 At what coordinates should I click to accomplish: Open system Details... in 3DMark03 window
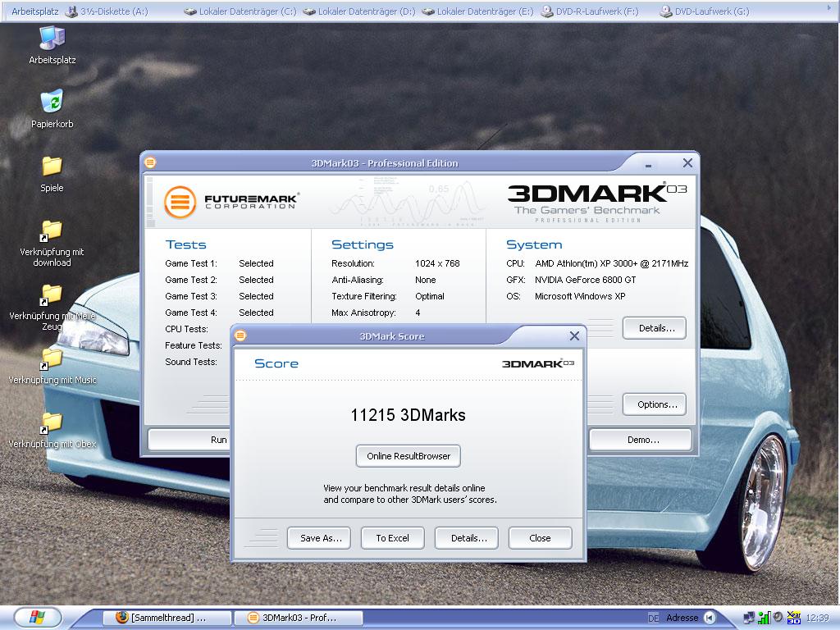coord(655,328)
